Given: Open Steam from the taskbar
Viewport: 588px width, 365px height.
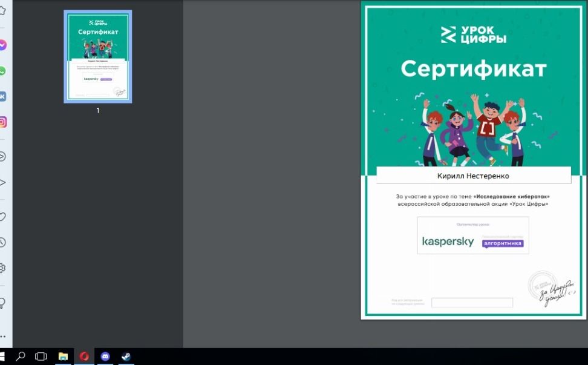Looking at the screenshot, I should pyautogui.click(x=126, y=356).
